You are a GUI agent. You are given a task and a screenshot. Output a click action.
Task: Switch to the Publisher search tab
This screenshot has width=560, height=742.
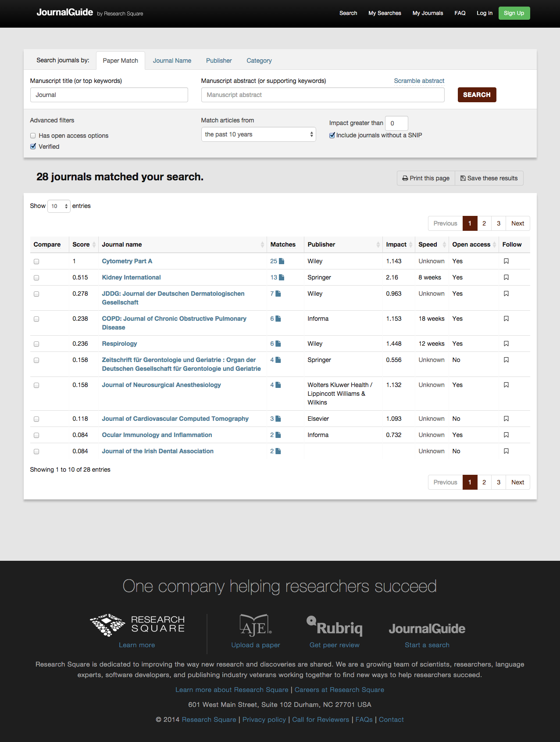[219, 61]
